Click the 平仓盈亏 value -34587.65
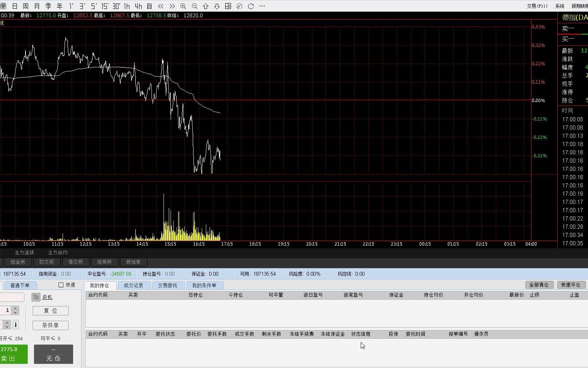 (121, 274)
